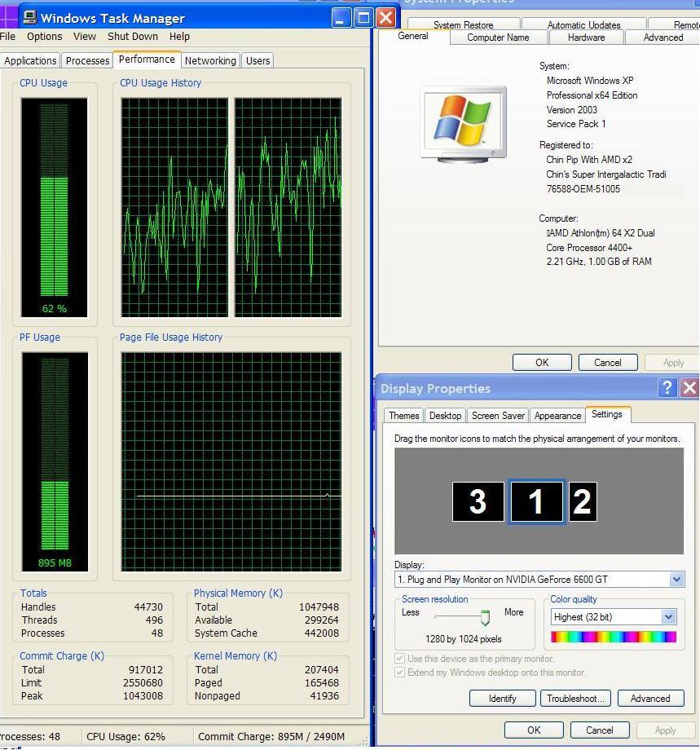Screen dimensions: 700x750
Task: Click Handles value 44730
Action: pos(148,607)
